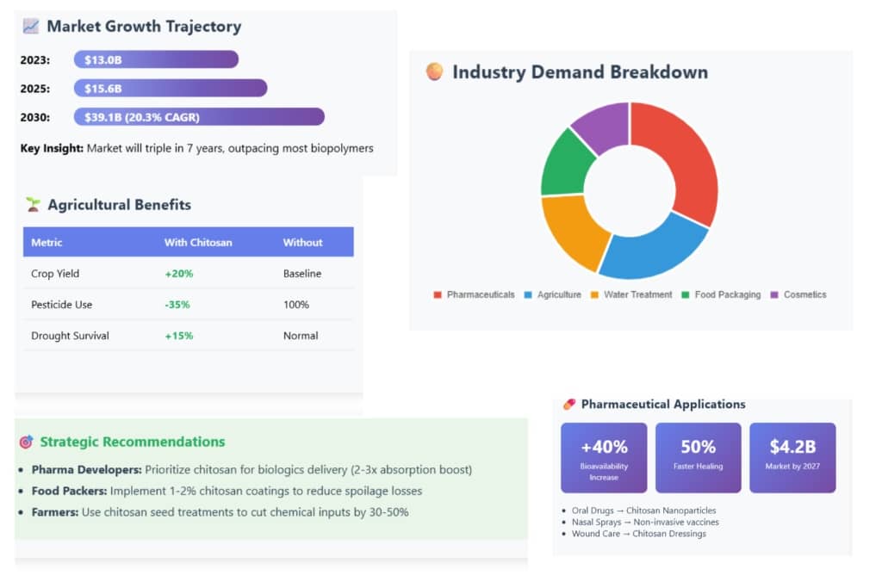
Task: Click the icon beside Industry Demand Breakdown
Action: tap(435, 71)
